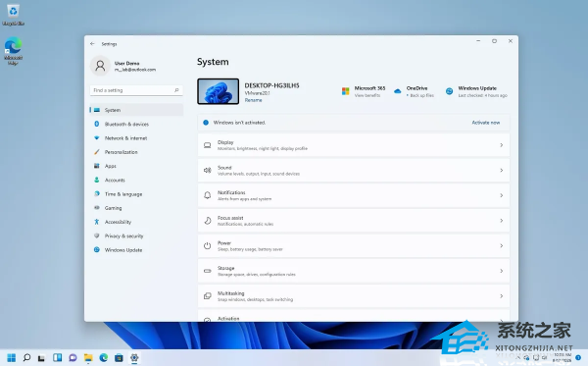Click the Sound speaker icon
This screenshot has width=588, height=366.
(x=208, y=171)
